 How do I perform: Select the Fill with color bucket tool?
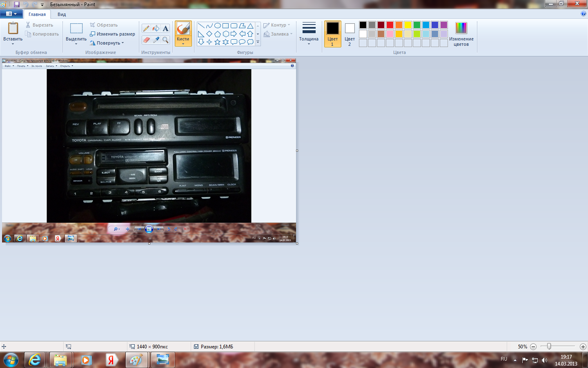click(156, 29)
